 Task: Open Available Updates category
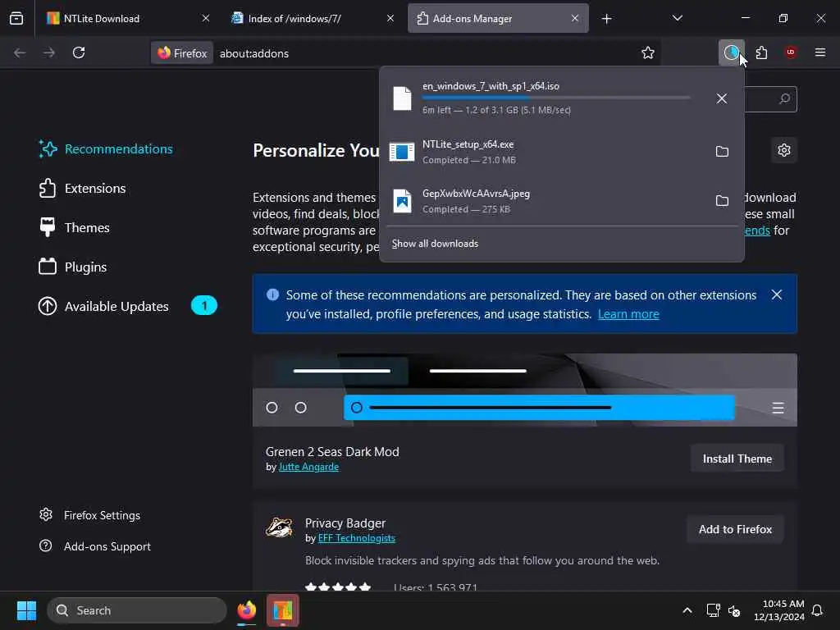coord(103,307)
